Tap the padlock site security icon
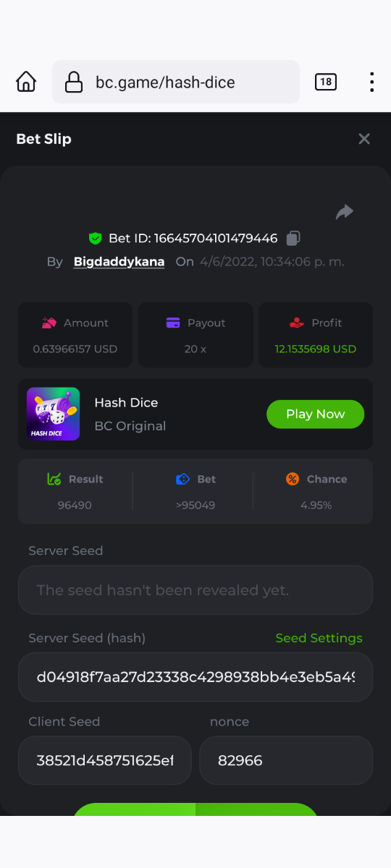 click(74, 82)
